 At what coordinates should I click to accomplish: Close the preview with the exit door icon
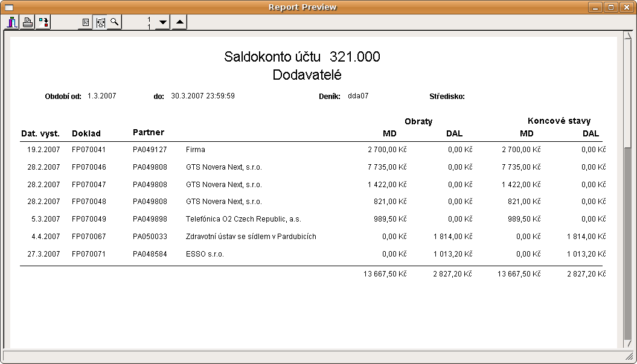click(x=12, y=22)
